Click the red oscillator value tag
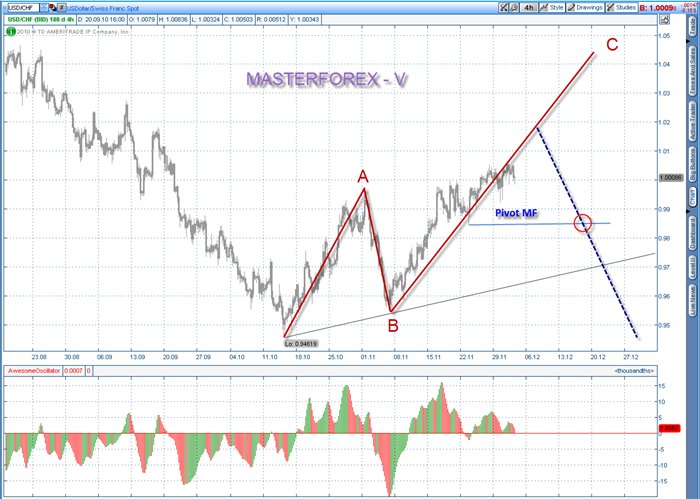The height and width of the screenshot is (499, 700). (670, 428)
